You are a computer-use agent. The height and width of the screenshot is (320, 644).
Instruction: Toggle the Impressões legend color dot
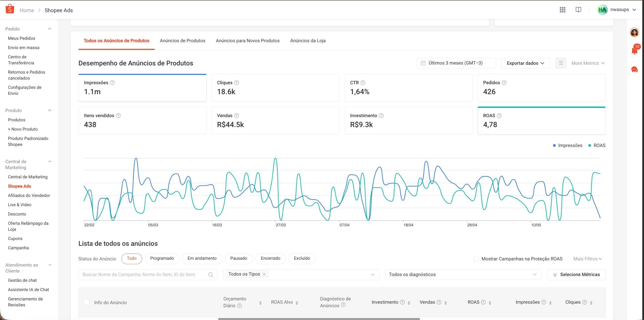(x=554, y=145)
